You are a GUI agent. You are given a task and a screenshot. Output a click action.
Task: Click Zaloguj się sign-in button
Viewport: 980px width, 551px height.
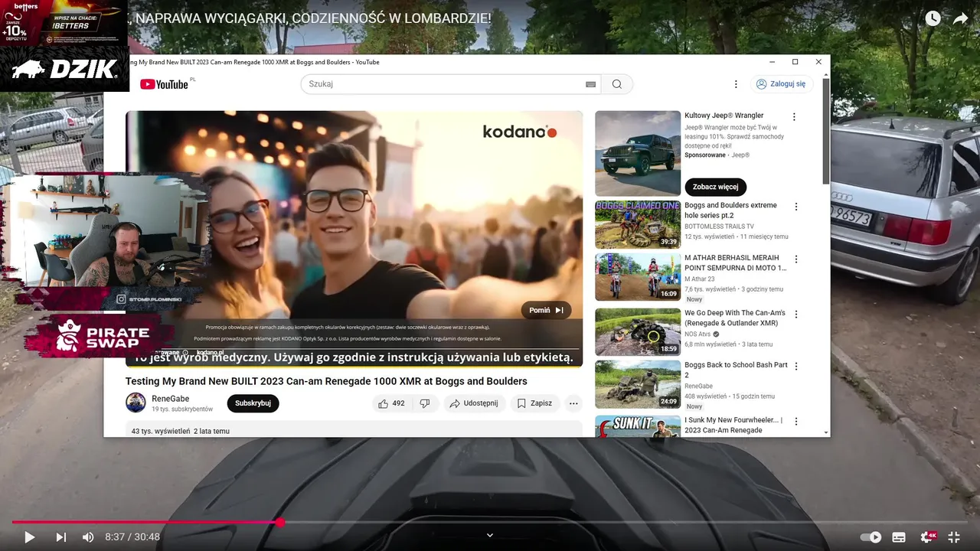(x=781, y=84)
